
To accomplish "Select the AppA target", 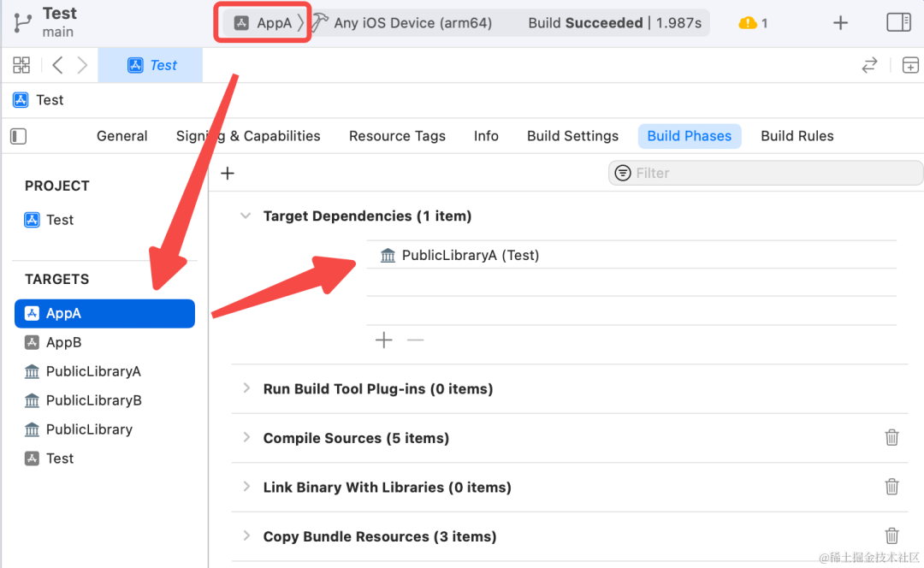I will (105, 313).
